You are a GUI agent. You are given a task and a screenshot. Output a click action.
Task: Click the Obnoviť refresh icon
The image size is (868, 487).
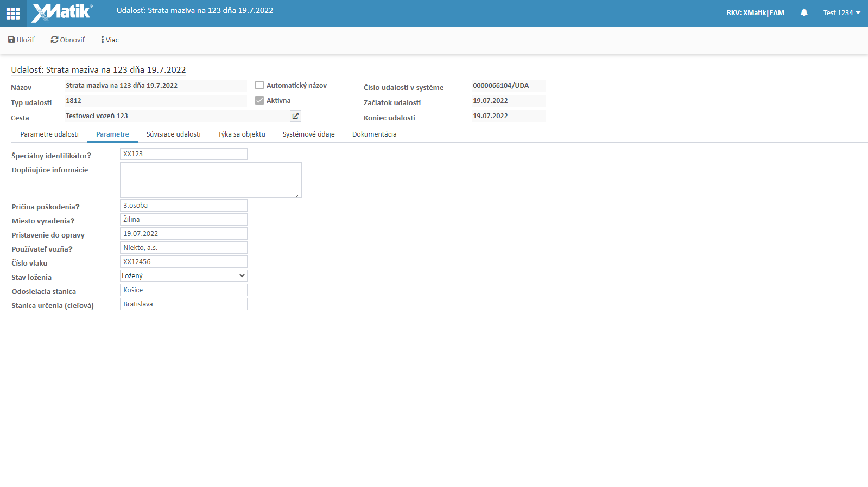click(x=54, y=40)
